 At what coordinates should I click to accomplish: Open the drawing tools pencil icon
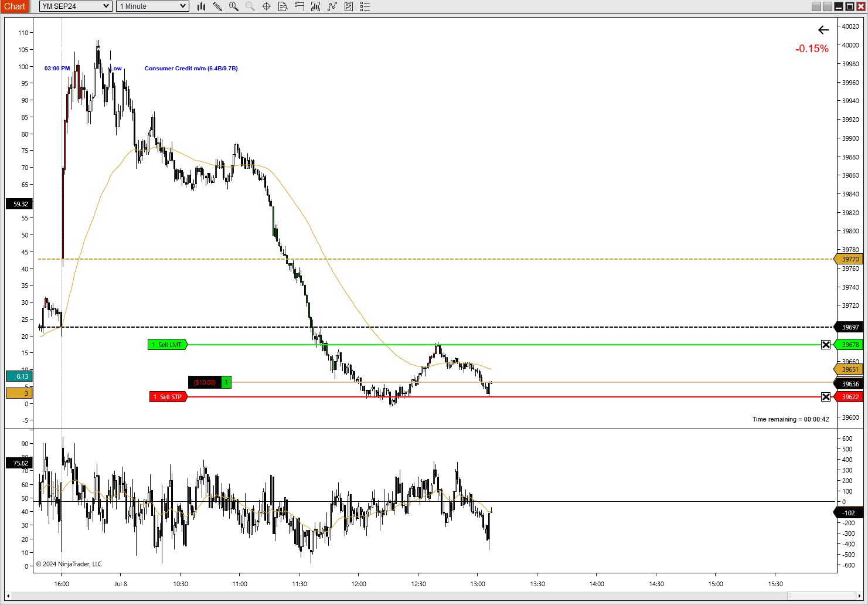click(217, 6)
